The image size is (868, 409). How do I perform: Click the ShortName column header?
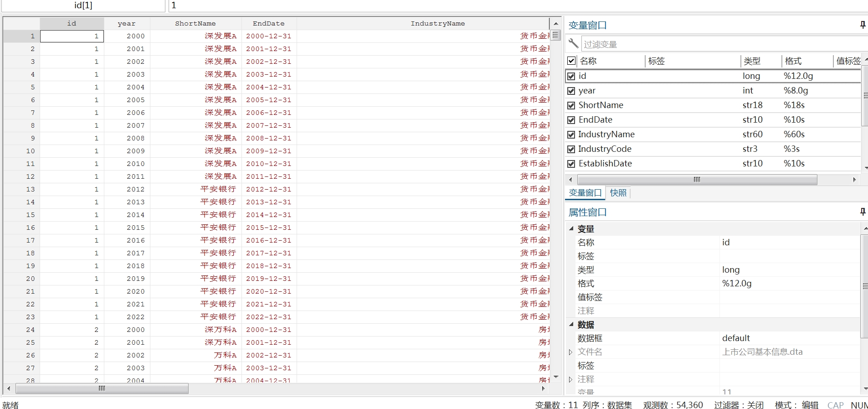click(195, 23)
